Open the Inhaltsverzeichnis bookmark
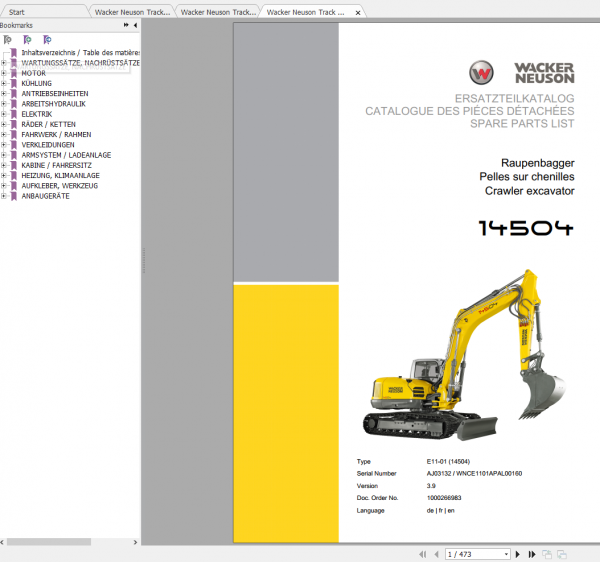Image resolution: width=600 pixels, height=562 pixels. coord(80,52)
